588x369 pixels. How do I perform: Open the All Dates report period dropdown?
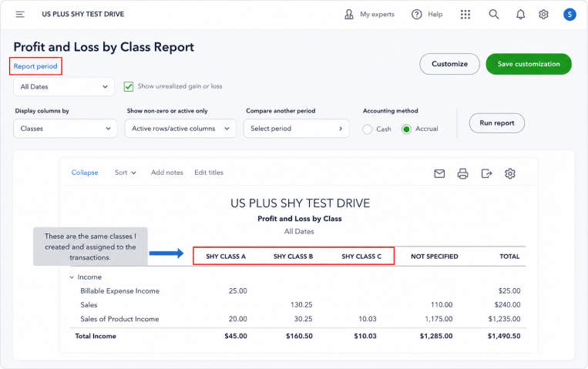point(64,86)
